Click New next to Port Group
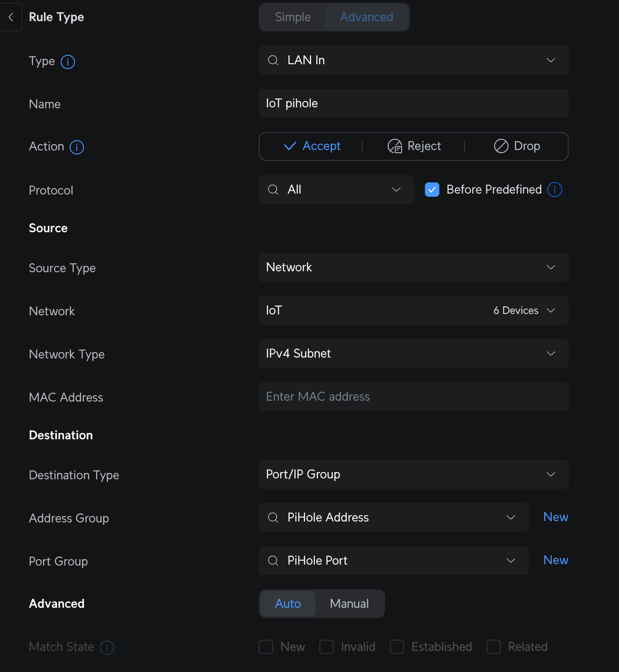Screen dimensions: 619x672 click(x=556, y=560)
